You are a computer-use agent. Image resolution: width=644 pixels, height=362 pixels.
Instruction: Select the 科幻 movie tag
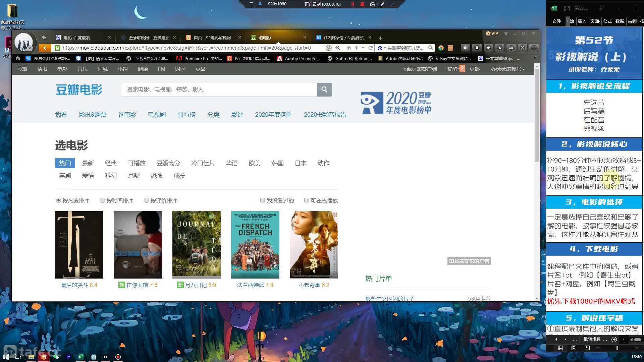point(111,176)
